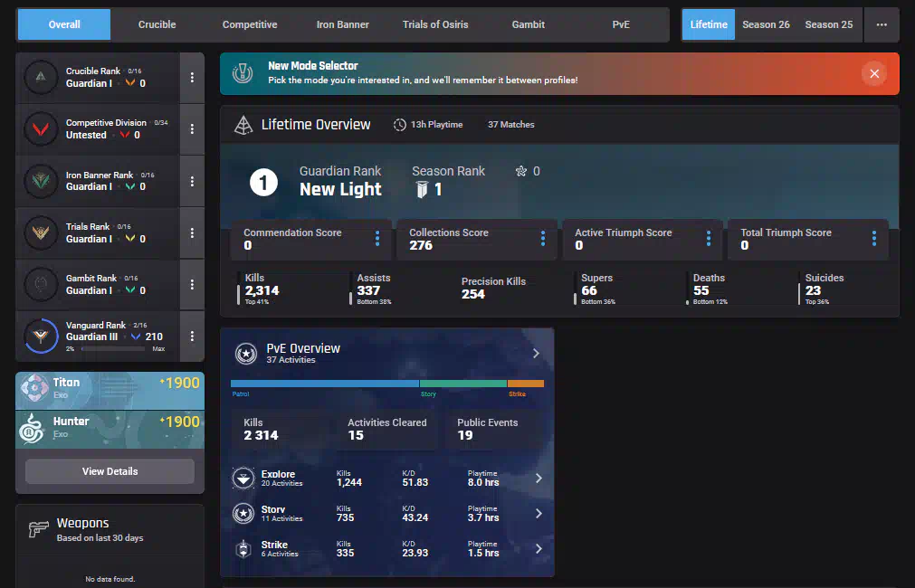Click the Competitive Division red emblem icon
Screen dimensions: 915x588
click(41, 129)
